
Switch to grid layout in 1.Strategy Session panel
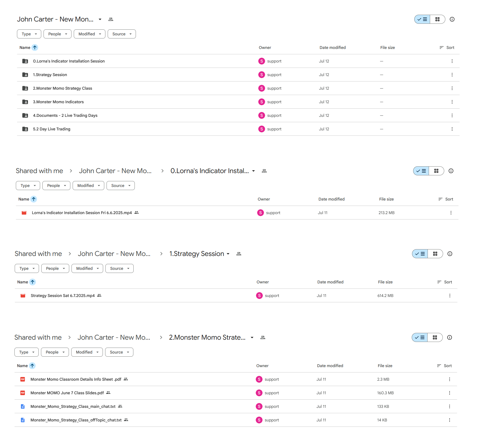435,254
